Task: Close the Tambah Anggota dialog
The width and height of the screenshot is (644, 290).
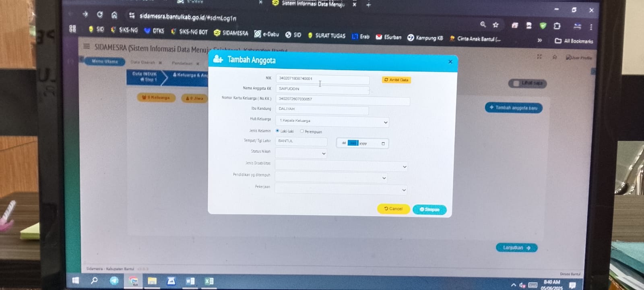Action: point(450,62)
